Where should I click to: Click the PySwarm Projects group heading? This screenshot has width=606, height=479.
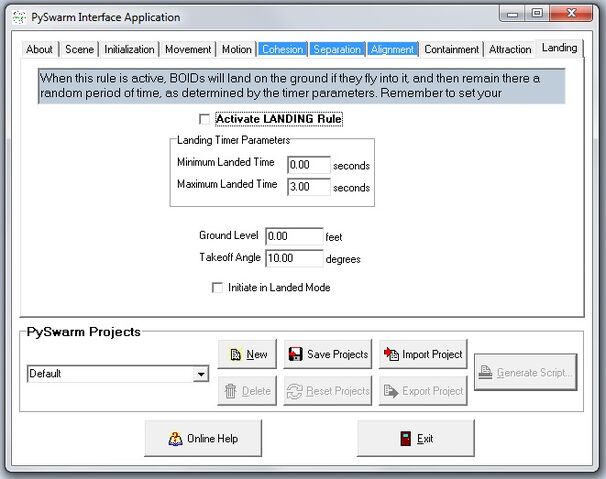(x=83, y=332)
